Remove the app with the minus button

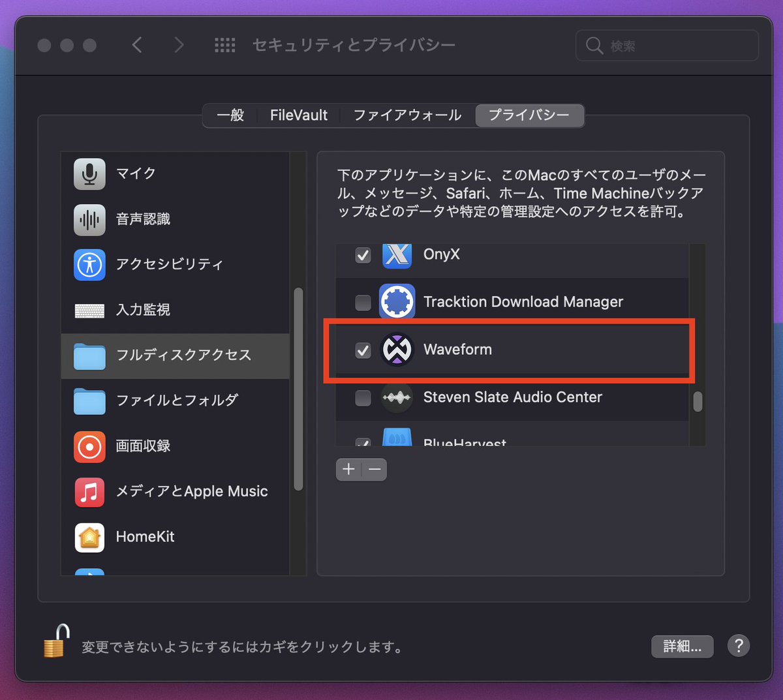(375, 469)
